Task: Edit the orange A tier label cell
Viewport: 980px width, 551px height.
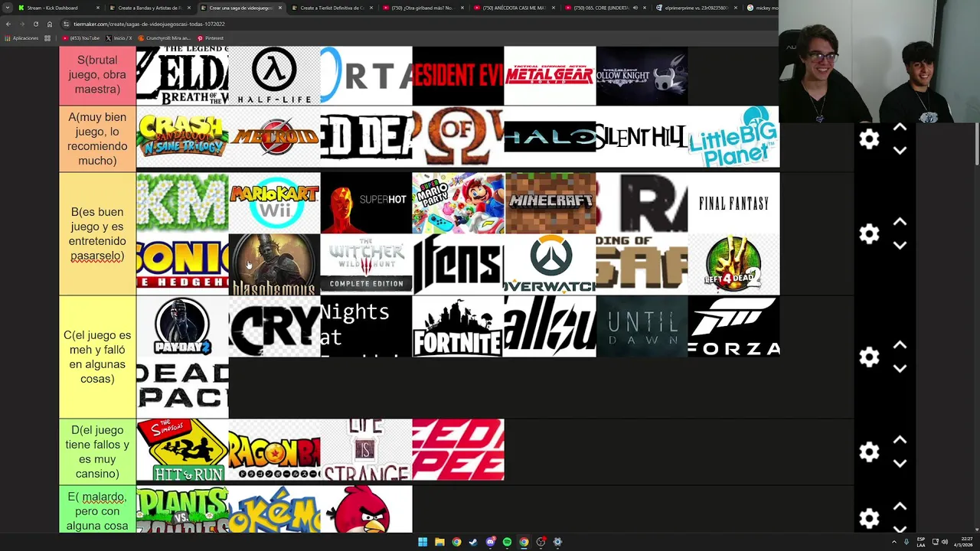Action: [97, 139]
